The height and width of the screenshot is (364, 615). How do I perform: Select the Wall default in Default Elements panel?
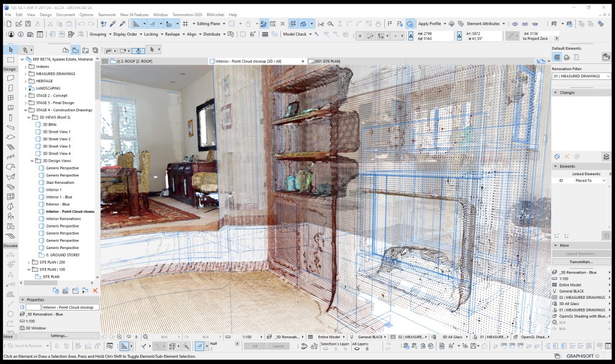click(557, 57)
